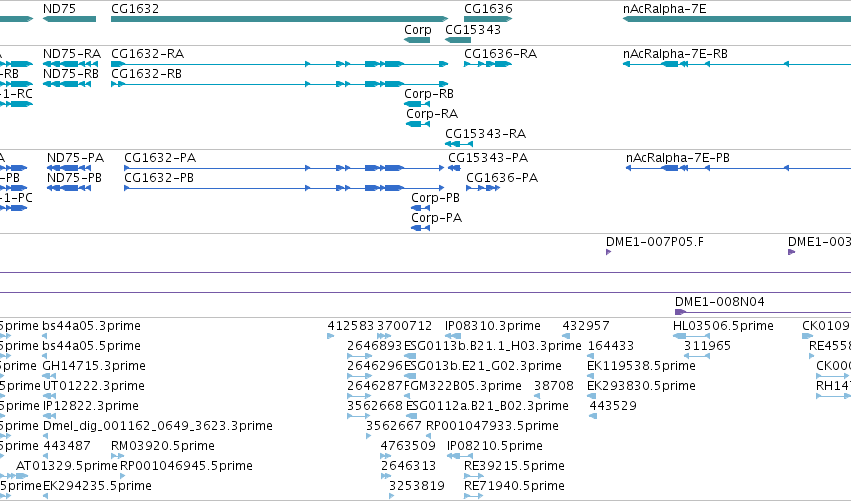
Task: Select ESG0112a.B21_B02.3prime EST
Action: (411, 416)
